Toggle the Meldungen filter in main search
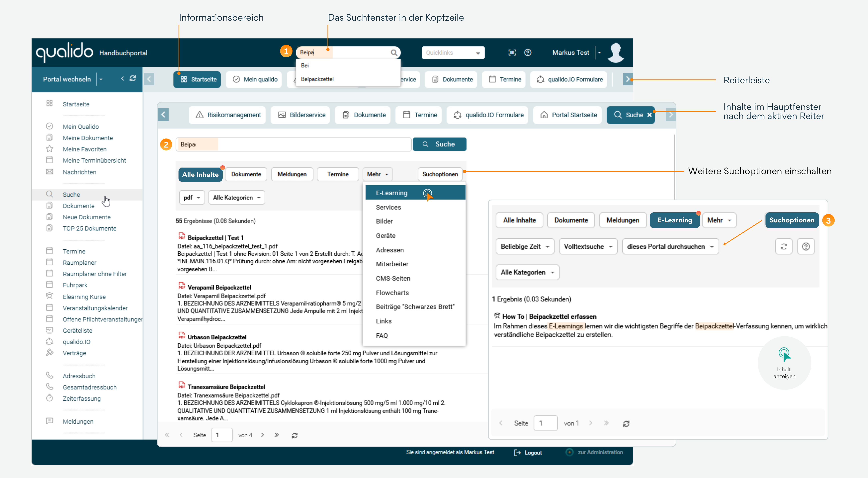Screen dimensions: 868x478 [x=292, y=174]
